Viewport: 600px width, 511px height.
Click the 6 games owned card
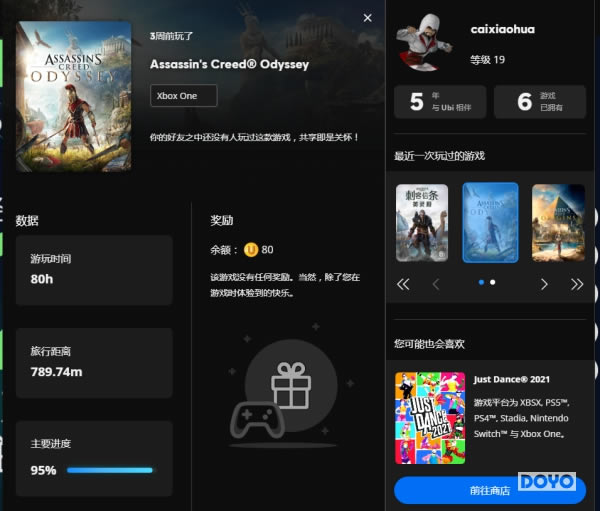click(540, 102)
